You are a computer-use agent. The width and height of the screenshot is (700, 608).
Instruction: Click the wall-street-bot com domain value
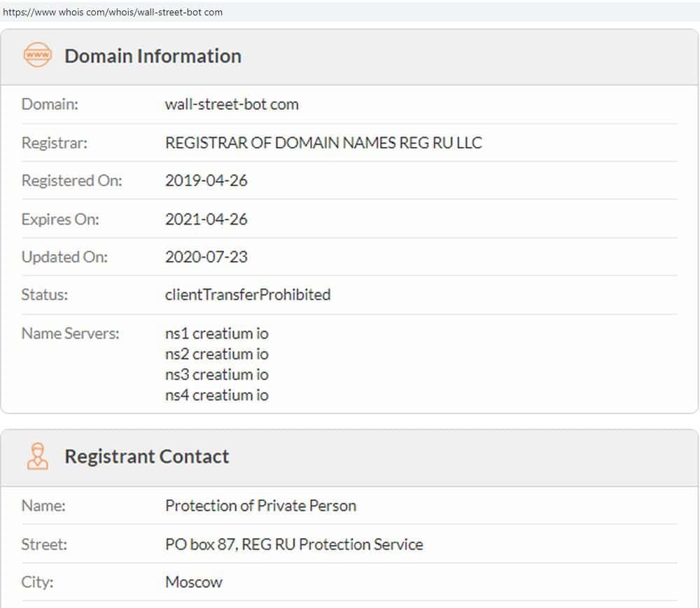pos(232,104)
